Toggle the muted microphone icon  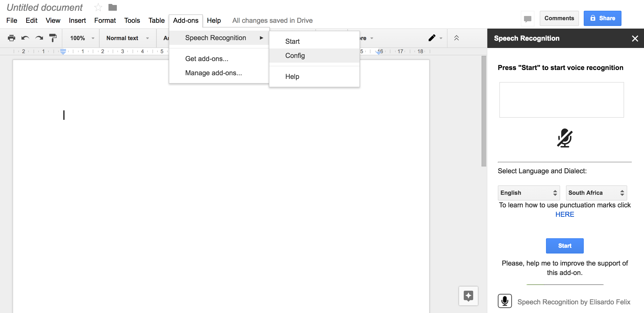pyautogui.click(x=565, y=138)
